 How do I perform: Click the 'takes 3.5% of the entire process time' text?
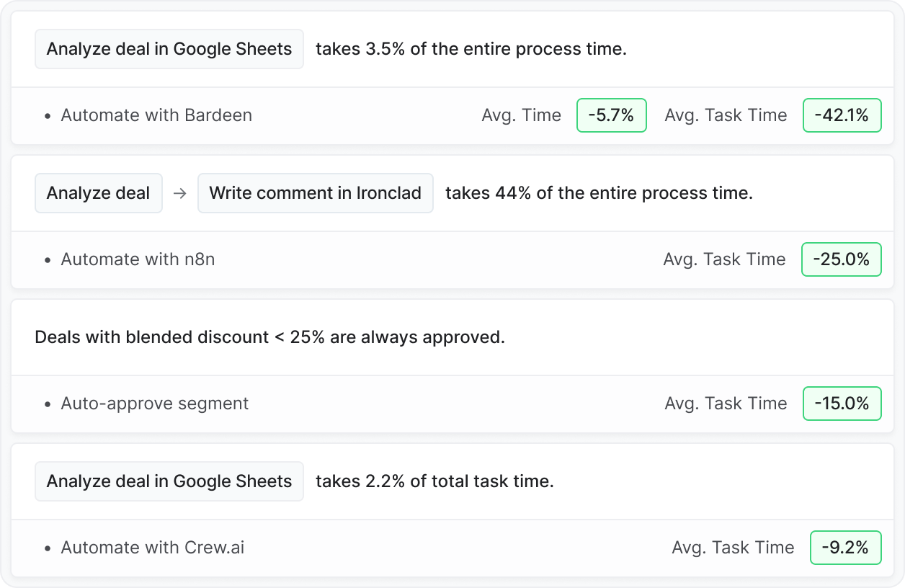471,49
